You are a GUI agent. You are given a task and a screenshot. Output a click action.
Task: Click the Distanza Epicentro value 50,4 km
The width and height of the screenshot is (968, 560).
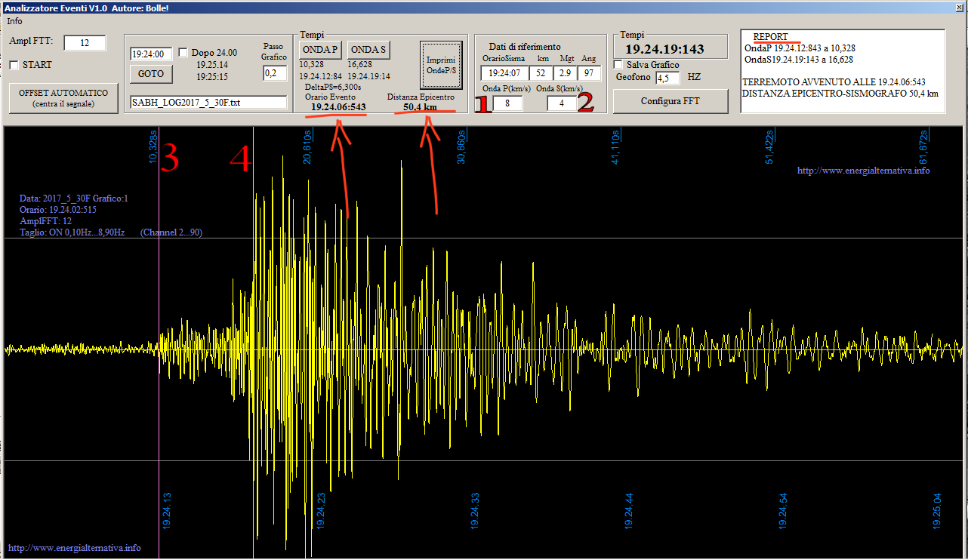coord(420,107)
